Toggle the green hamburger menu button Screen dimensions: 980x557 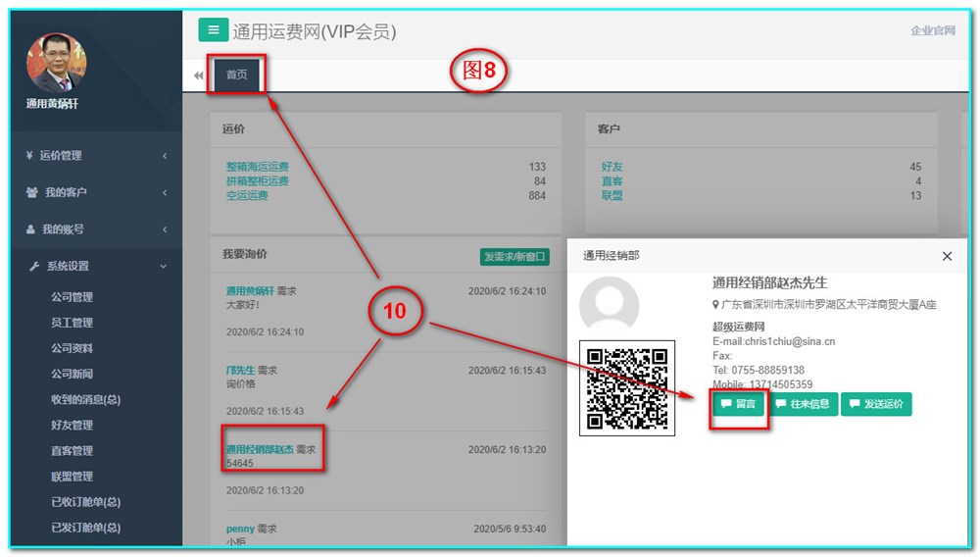(213, 29)
